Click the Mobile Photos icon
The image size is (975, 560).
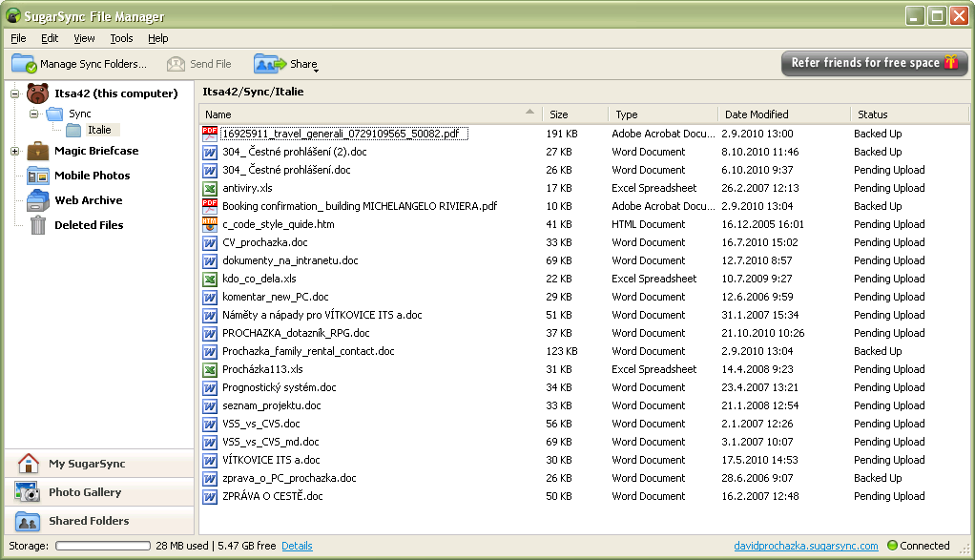click(x=37, y=176)
